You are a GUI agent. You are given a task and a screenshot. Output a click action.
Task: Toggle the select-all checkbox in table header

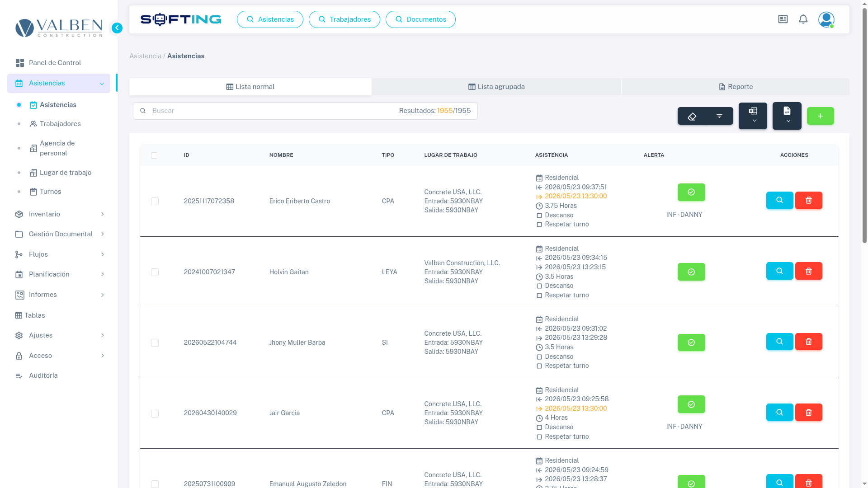click(154, 155)
